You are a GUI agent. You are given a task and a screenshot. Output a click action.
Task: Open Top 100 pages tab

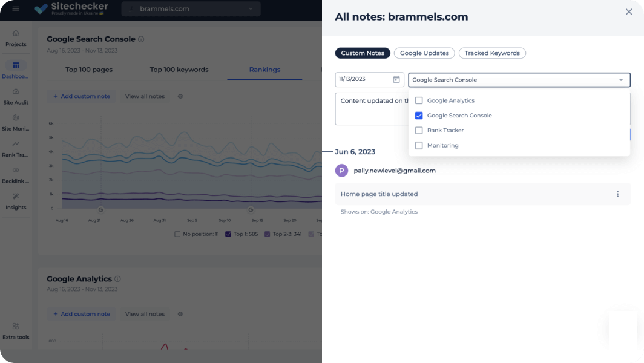click(89, 70)
